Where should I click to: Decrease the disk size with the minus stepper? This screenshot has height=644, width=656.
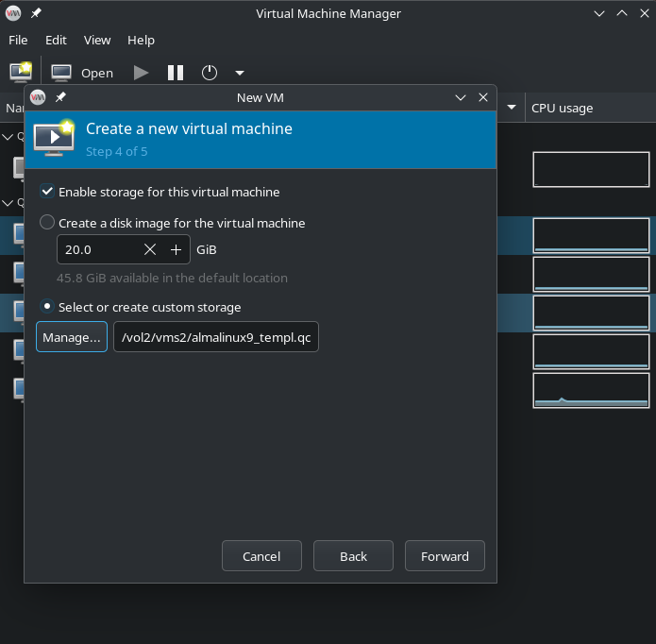click(150, 250)
